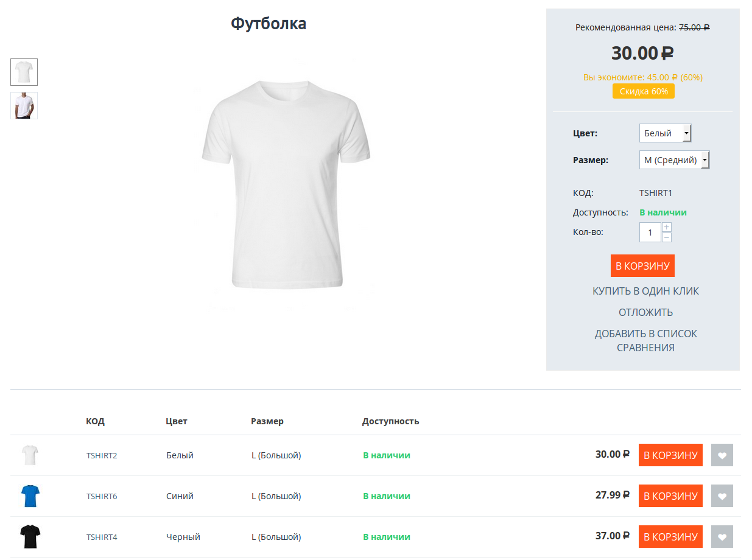Click ДОБАВИТЬ В СПИСОК СРАВНЕНИЯ link
Image resolution: width=752 pixels, height=560 pixels.
645,341
